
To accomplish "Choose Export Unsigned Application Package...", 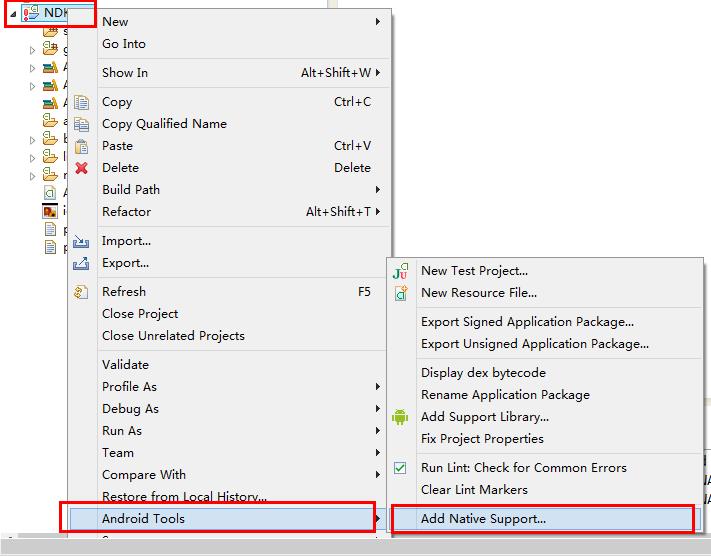I will coord(545,344).
